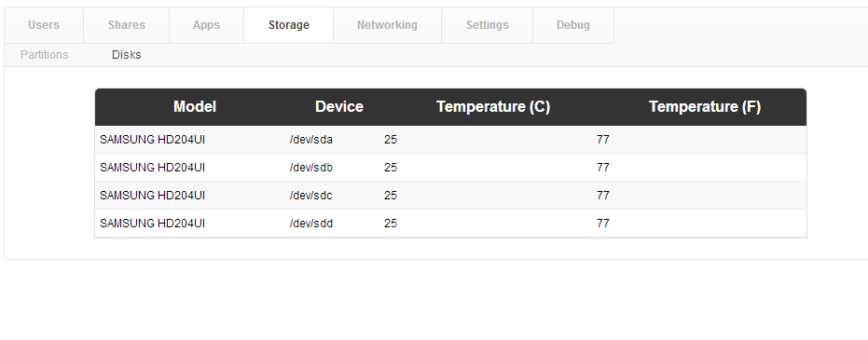Switch to the Shares tab
Image resolution: width=868 pixels, height=340 pixels.
[x=126, y=25]
